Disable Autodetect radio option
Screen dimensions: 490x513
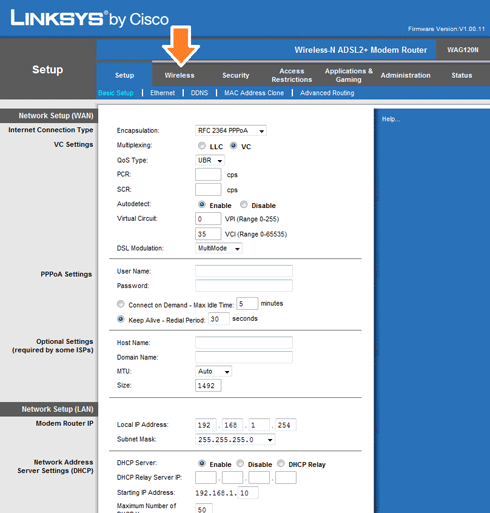coord(244,204)
